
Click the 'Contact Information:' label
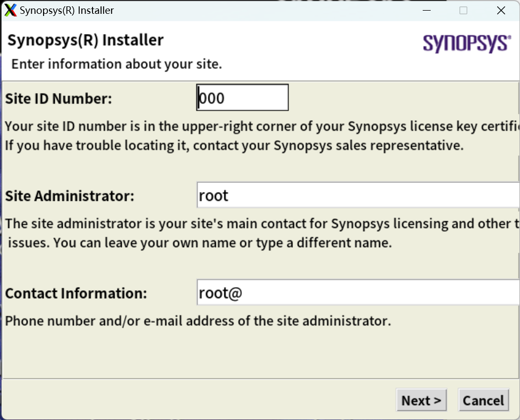[76, 293]
